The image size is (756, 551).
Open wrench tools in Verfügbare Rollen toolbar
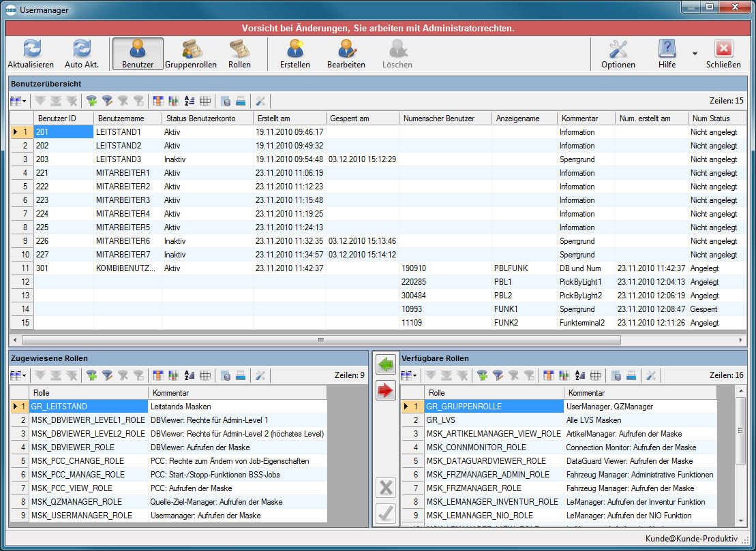pyautogui.click(x=651, y=376)
